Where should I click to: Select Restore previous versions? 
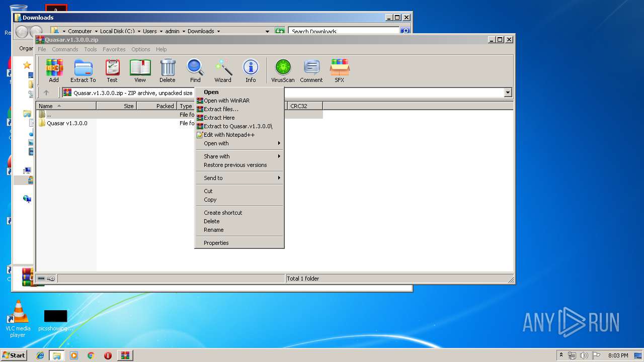point(239,165)
